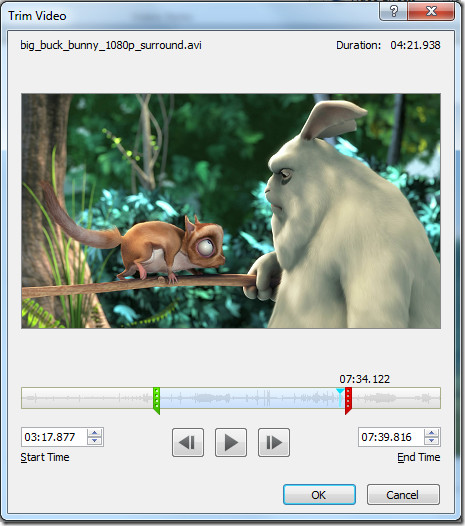Close the Trim Video dialog
Screen dimensions: 465x526
431,11
